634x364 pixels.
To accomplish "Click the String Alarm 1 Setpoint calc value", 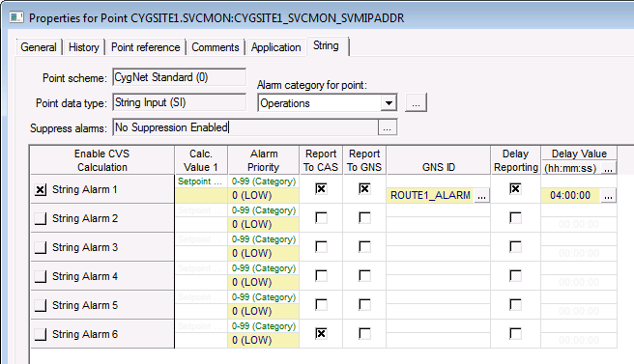I will pyautogui.click(x=201, y=182).
